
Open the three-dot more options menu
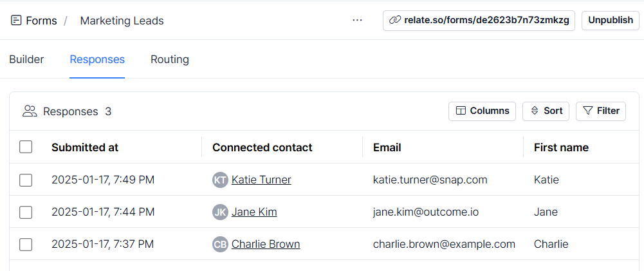pos(357,20)
